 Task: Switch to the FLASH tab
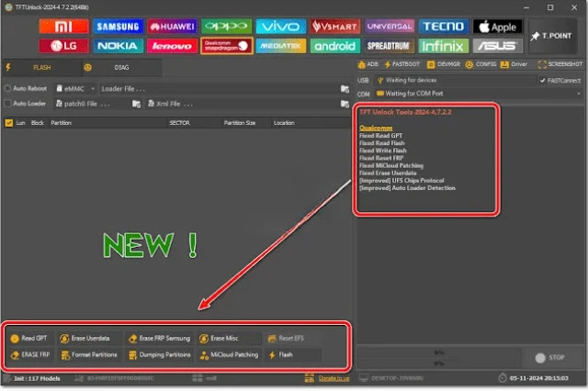(41, 67)
